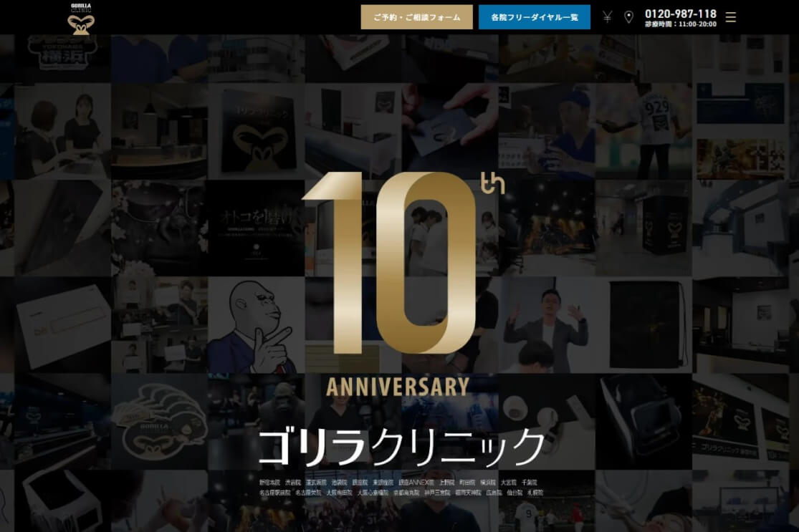The width and height of the screenshot is (799, 532).
Task: Click the オトコを磨け banner tile
Action: tap(257, 228)
